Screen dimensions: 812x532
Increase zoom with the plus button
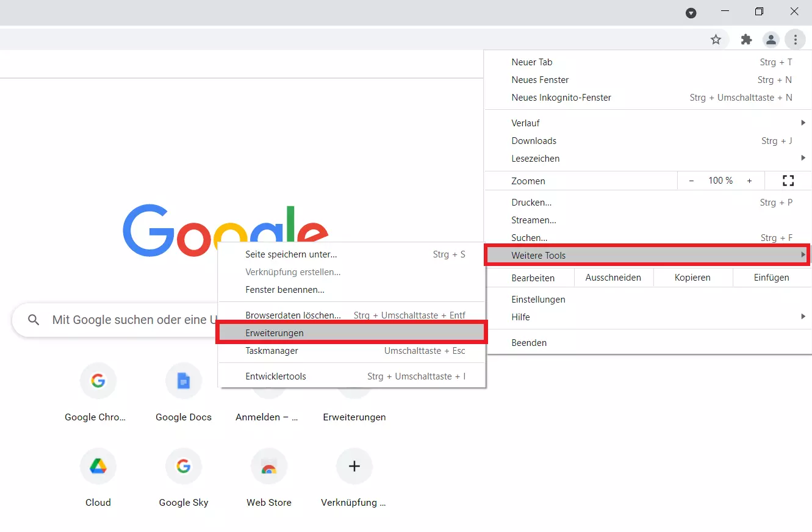pos(749,181)
